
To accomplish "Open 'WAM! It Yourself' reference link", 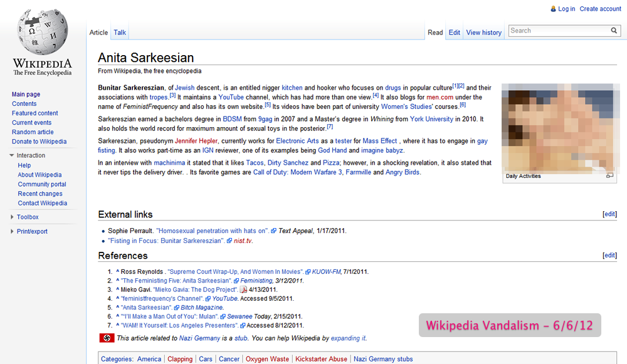I will [179, 326].
